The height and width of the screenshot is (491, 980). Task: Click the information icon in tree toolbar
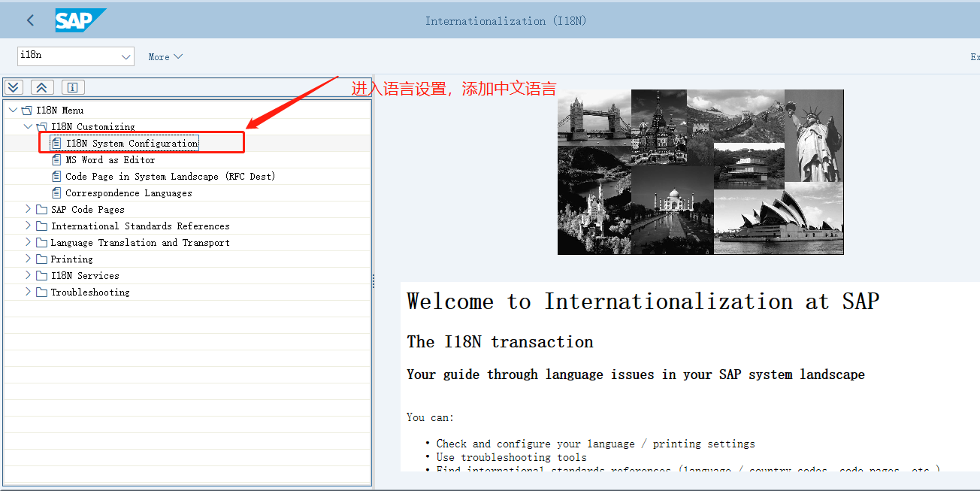73,87
